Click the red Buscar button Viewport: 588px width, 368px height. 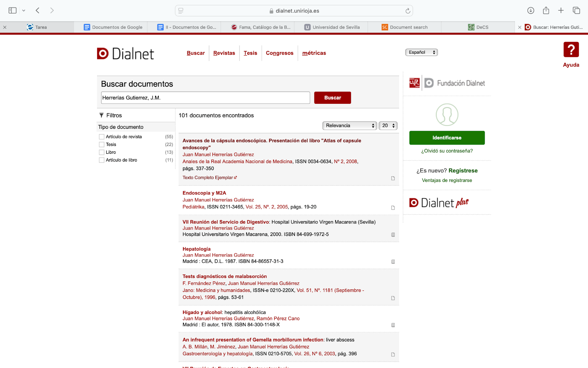(x=333, y=98)
